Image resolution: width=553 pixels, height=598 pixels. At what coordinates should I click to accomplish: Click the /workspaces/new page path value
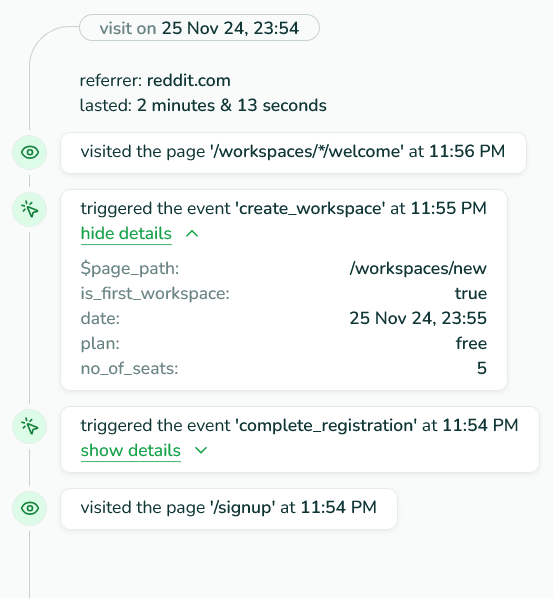point(418,268)
